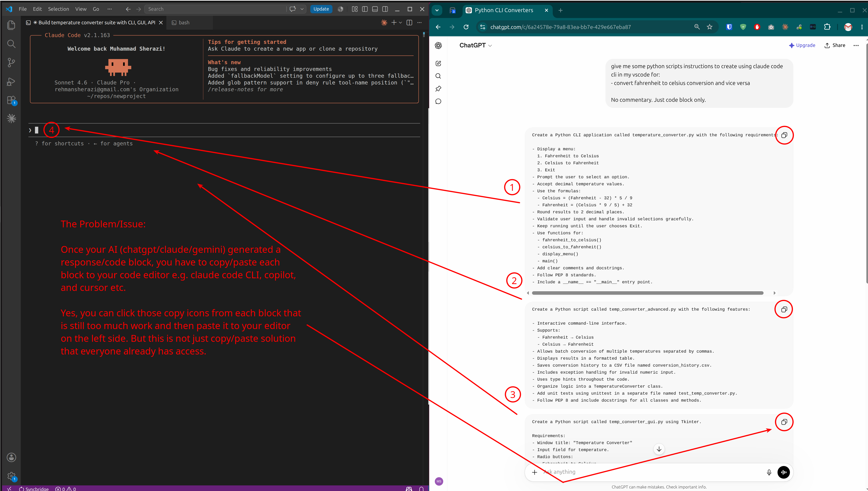Open the overflow menu in VS Code menu bar
This screenshot has height=491, width=868.
[110, 9]
